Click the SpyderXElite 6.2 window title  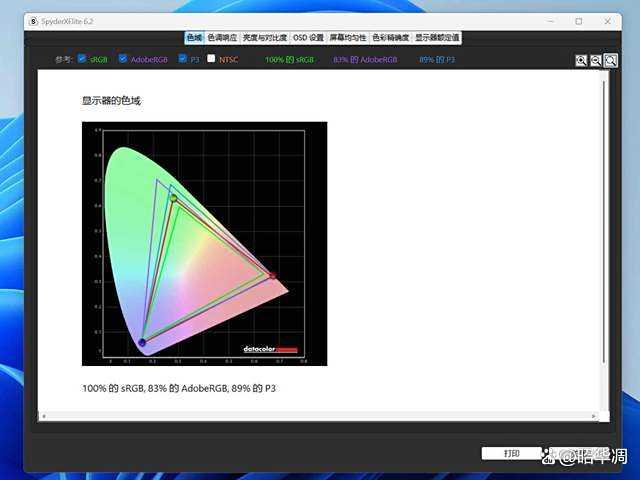(67, 21)
